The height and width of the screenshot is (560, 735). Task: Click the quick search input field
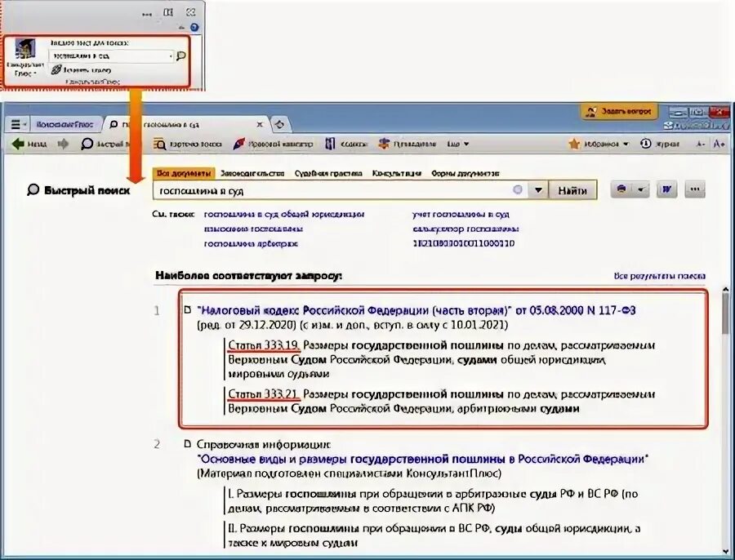(333, 190)
